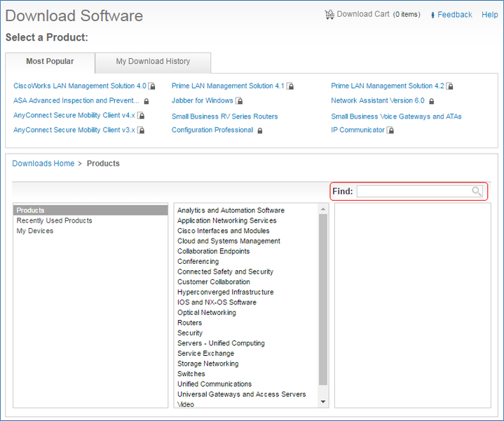Open ASA Advanced Inspection and Prevent... link
Viewport: 504px width, 421px height.
76,101
